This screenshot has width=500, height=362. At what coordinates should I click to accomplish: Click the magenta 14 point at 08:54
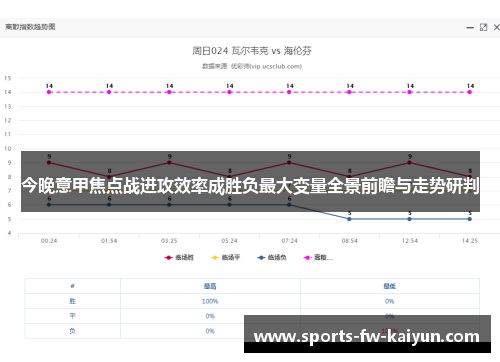(x=349, y=92)
